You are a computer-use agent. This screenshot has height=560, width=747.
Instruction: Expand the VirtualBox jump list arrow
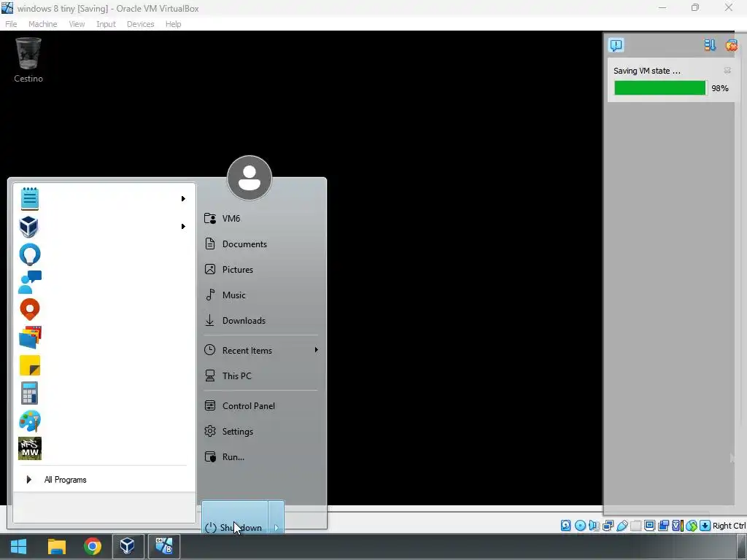click(x=183, y=226)
